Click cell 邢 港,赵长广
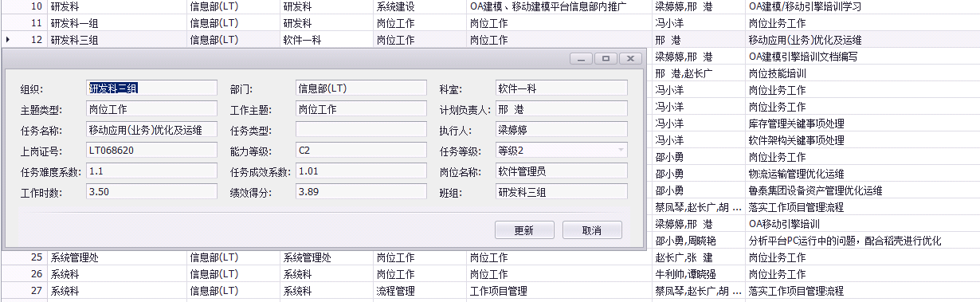980x302 pixels. [x=698, y=73]
